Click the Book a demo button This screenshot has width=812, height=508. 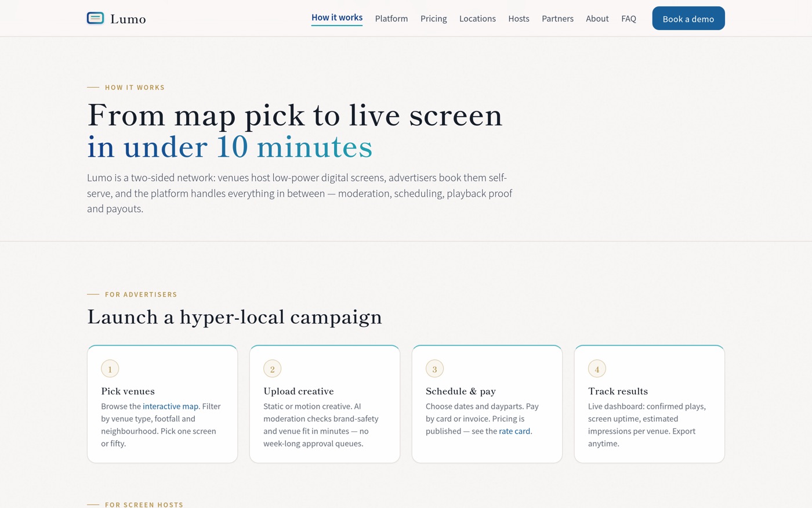688,19
